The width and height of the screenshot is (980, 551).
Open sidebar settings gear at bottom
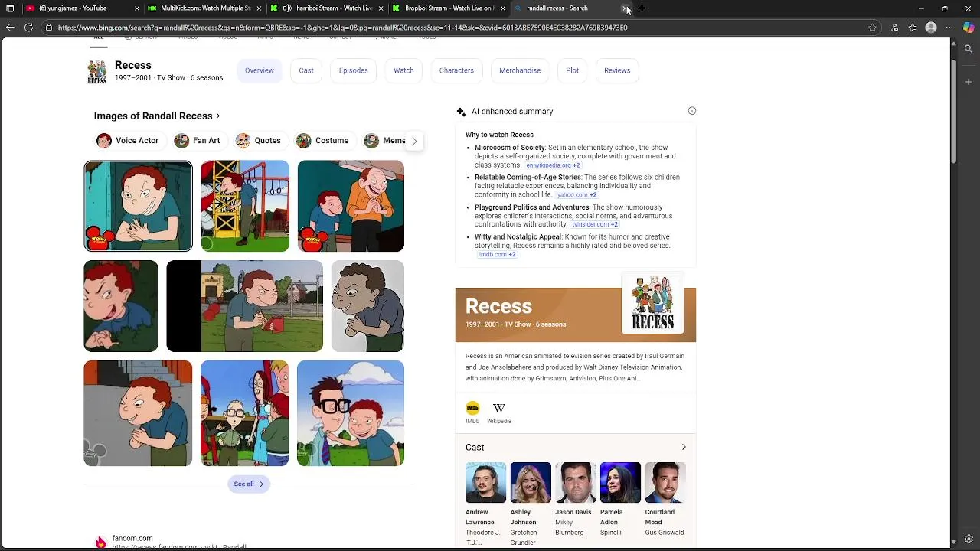[969, 539]
